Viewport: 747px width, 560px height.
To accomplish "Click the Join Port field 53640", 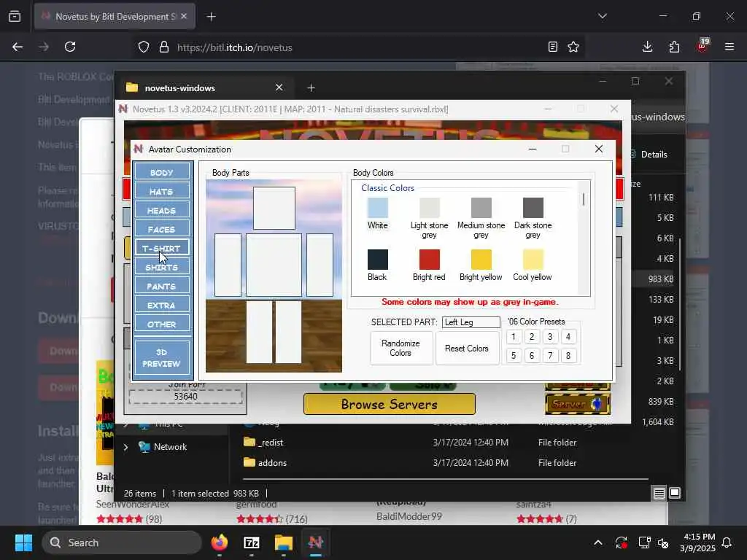I will click(x=186, y=396).
